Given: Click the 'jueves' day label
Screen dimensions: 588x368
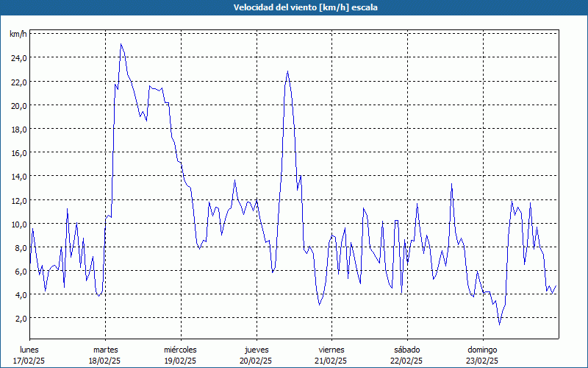Looking at the screenshot, I should (257, 350).
